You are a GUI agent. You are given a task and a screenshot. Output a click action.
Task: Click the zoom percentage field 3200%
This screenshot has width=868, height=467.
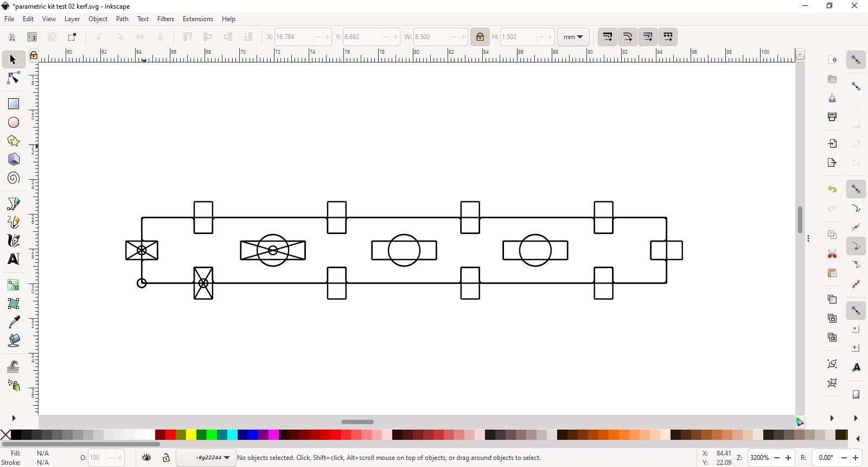[x=759, y=458]
